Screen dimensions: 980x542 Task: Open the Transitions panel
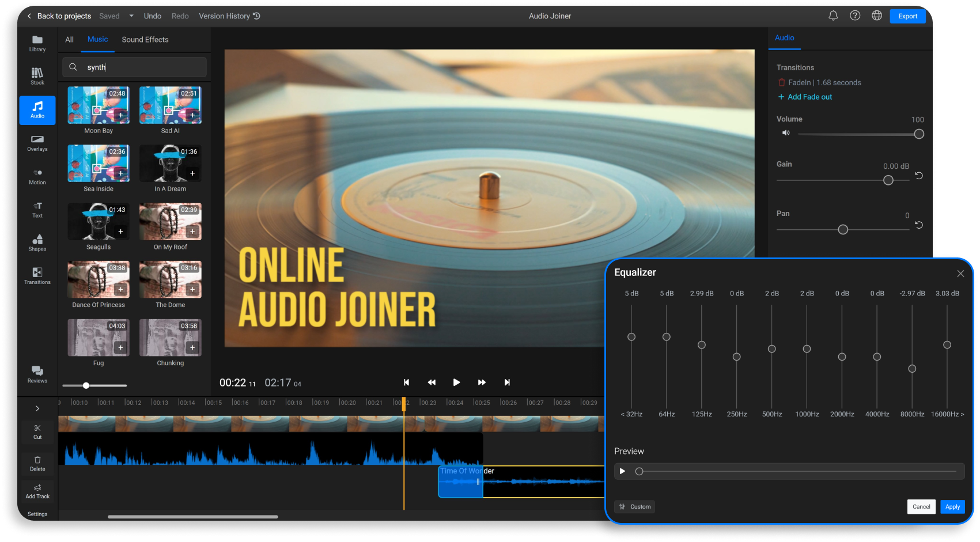coord(37,275)
